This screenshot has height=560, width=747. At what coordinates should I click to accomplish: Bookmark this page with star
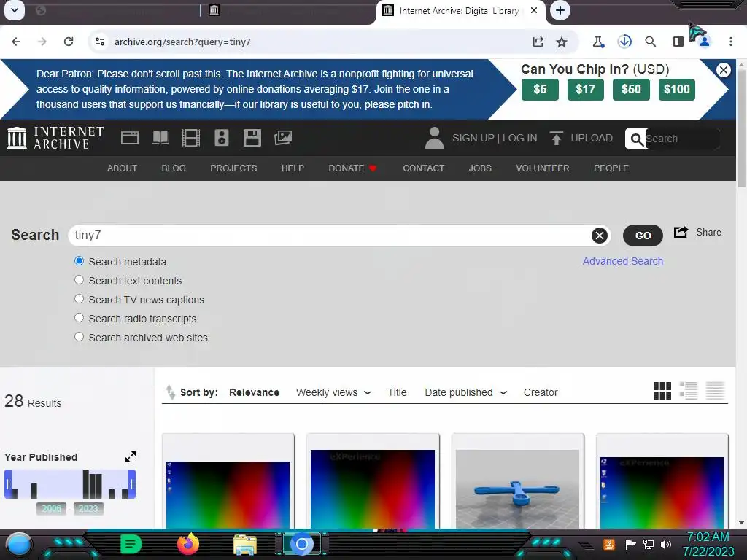tap(562, 42)
